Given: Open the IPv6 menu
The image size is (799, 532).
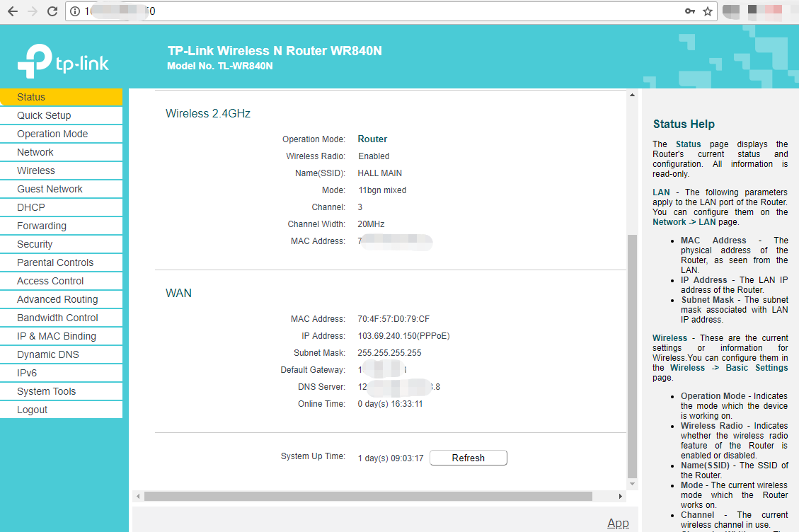Looking at the screenshot, I should coord(61,373).
